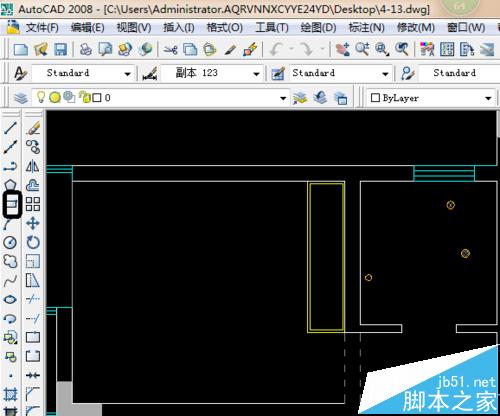Open the 文件(F) menu

42,27
